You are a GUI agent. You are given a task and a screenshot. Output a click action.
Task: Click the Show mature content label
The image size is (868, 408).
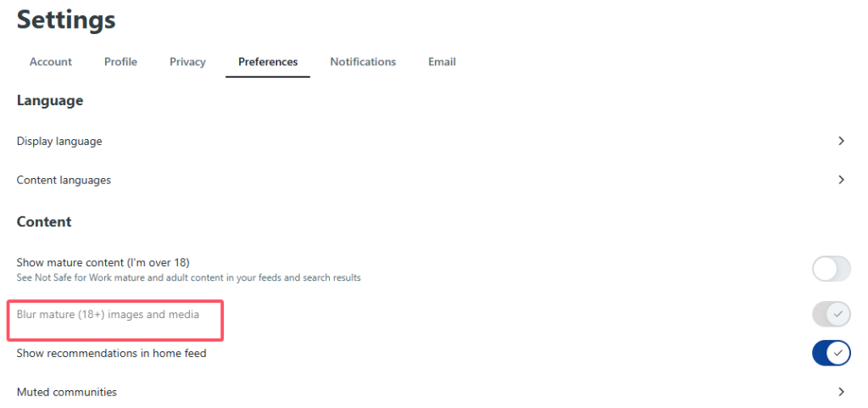(103, 262)
